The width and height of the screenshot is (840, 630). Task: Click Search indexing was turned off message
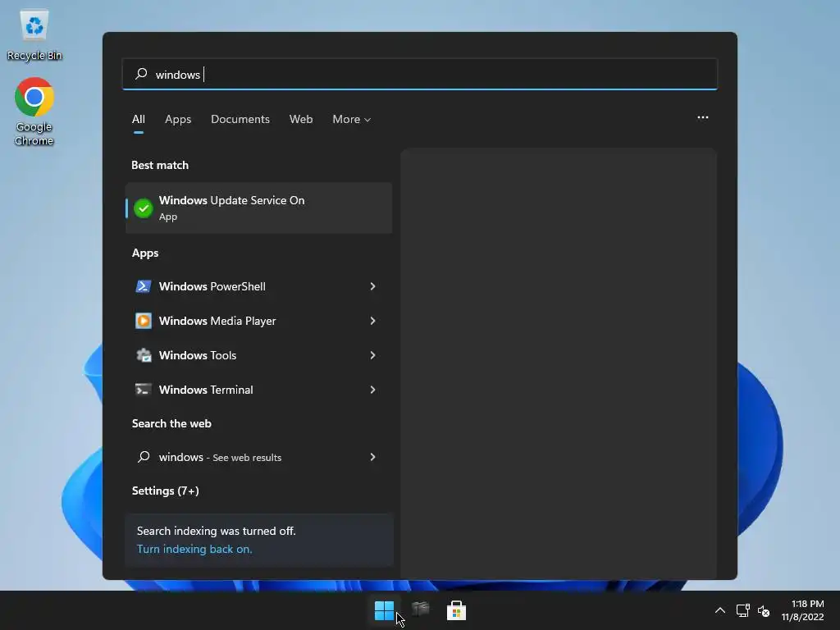(x=216, y=531)
